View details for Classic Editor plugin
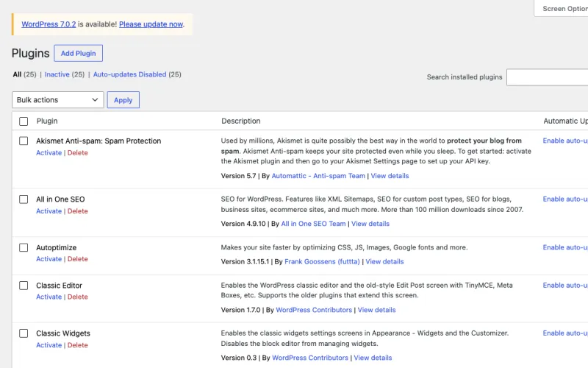Viewport: 588px width, 368px height. 376,310
